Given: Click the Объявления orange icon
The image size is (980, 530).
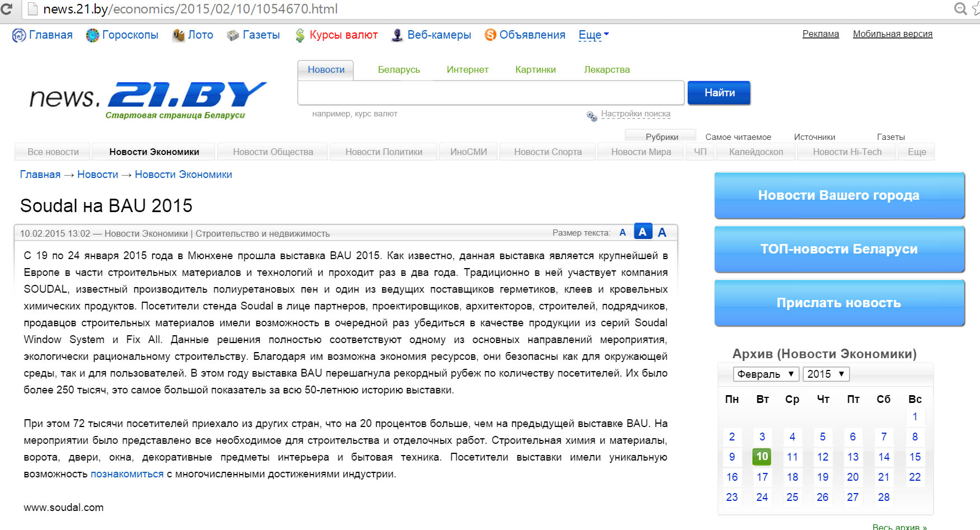Looking at the screenshot, I should pyautogui.click(x=490, y=35).
